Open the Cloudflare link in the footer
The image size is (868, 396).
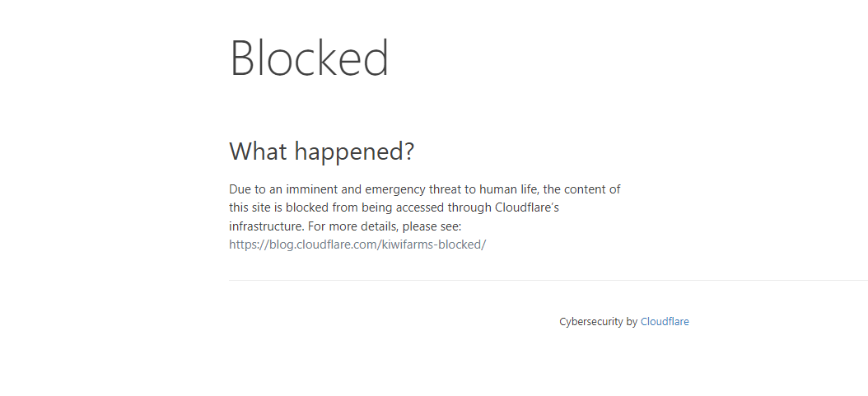coord(664,322)
